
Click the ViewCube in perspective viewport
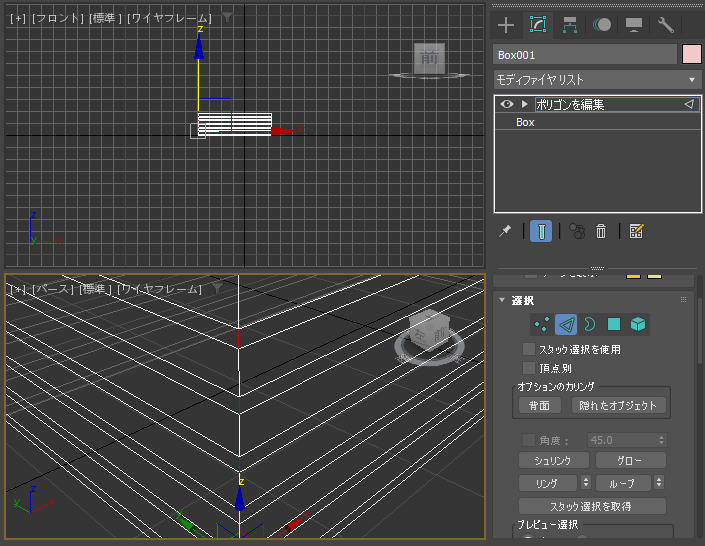pos(429,331)
